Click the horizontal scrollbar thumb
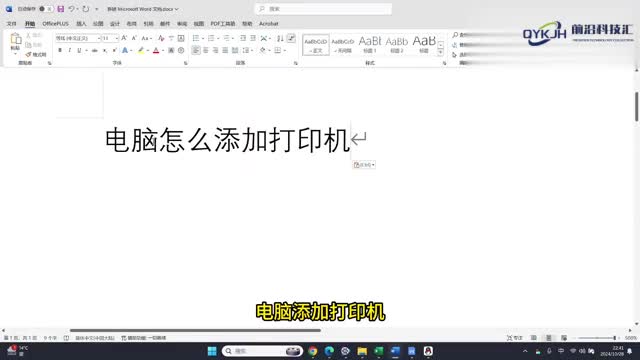640x360 pixels. (x=195, y=330)
